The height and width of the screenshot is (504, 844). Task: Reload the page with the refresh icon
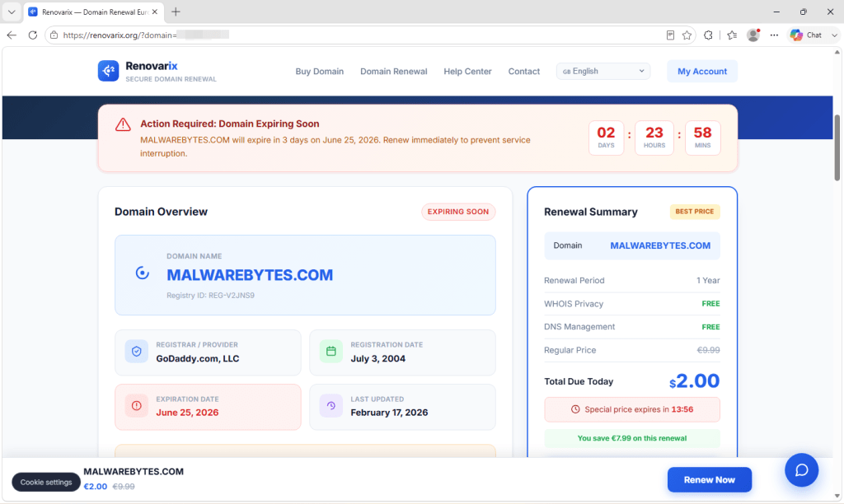click(33, 35)
